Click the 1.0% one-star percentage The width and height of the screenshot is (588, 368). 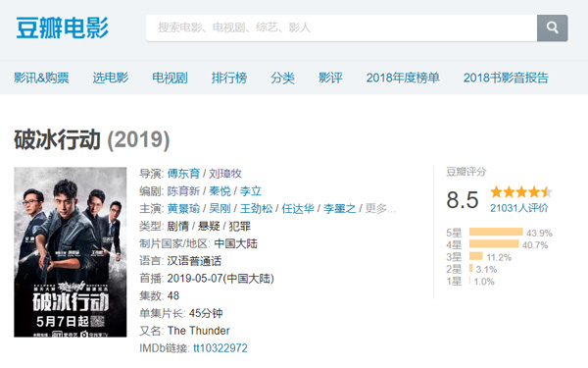pos(484,282)
